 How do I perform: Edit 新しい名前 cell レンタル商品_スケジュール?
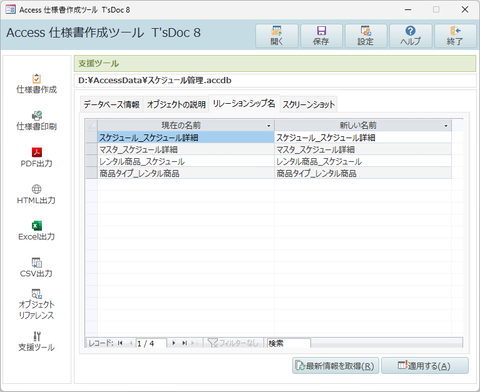coord(363,161)
